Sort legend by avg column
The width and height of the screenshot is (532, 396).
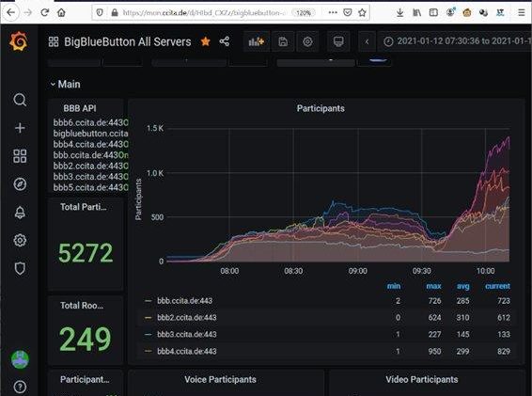coord(463,286)
